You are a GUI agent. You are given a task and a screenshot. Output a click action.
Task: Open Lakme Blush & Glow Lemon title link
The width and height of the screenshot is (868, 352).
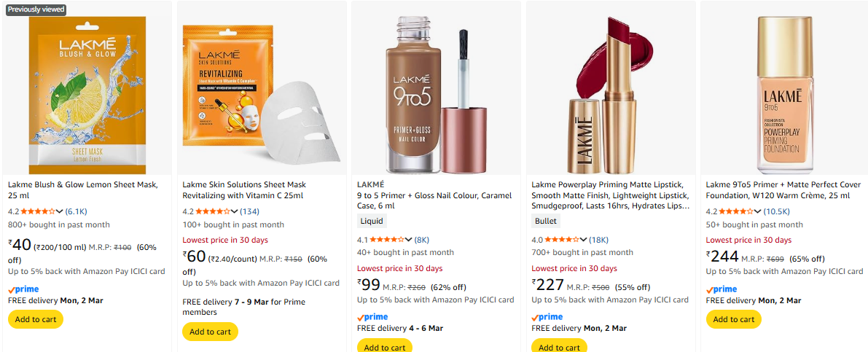pyautogui.click(x=82, y=185)
